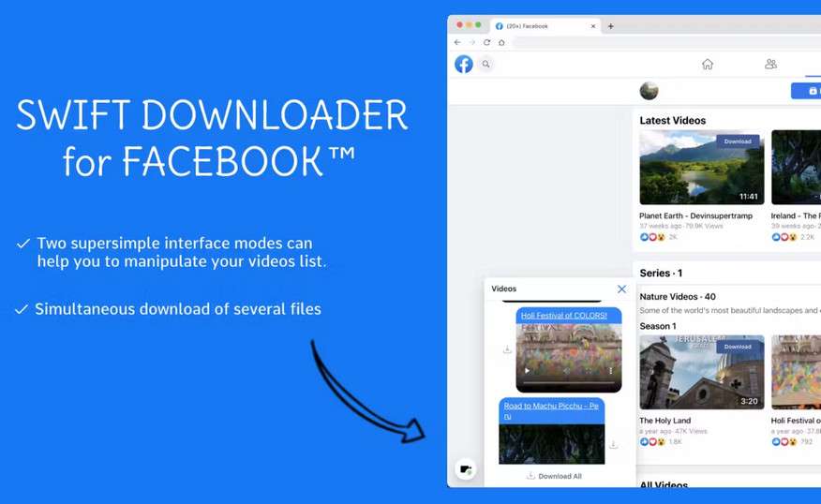Click the Holi Festival video progress bar

click(x=569, y=382)
